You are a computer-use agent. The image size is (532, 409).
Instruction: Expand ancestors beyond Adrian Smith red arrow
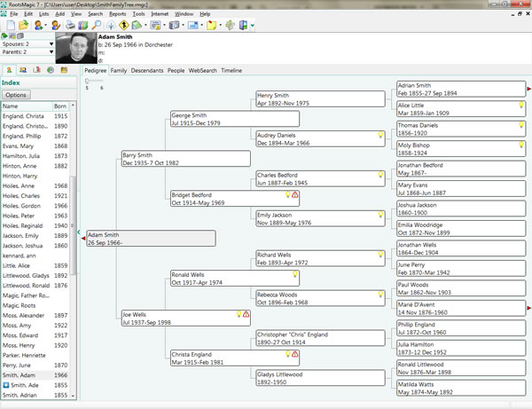tap(528, 89)
